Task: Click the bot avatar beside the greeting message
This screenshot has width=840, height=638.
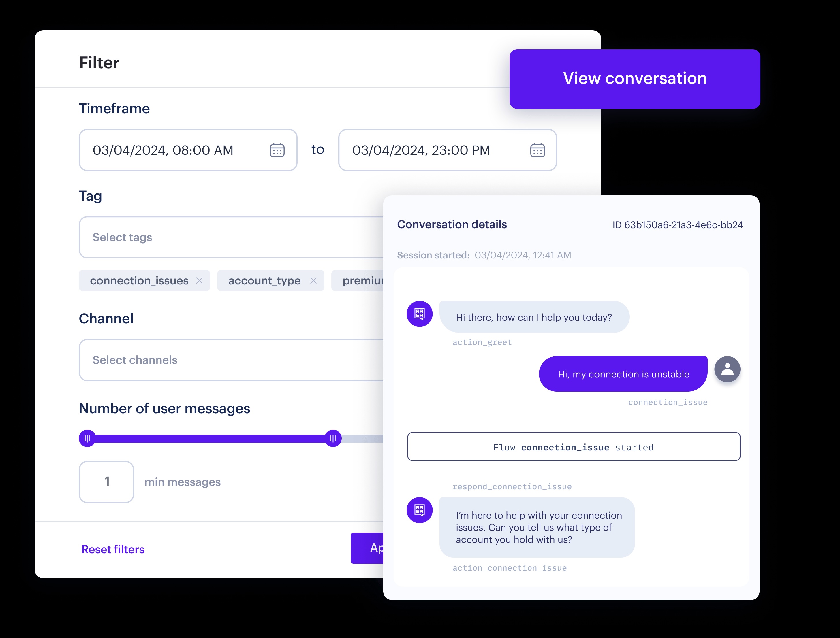Action: tap(420, 314)
